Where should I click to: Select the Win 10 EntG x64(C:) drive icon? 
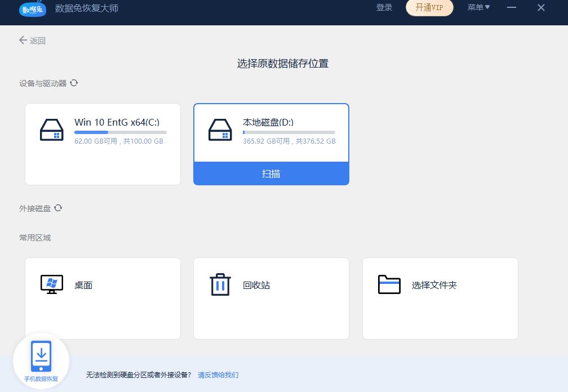click(x=51, y=130)
